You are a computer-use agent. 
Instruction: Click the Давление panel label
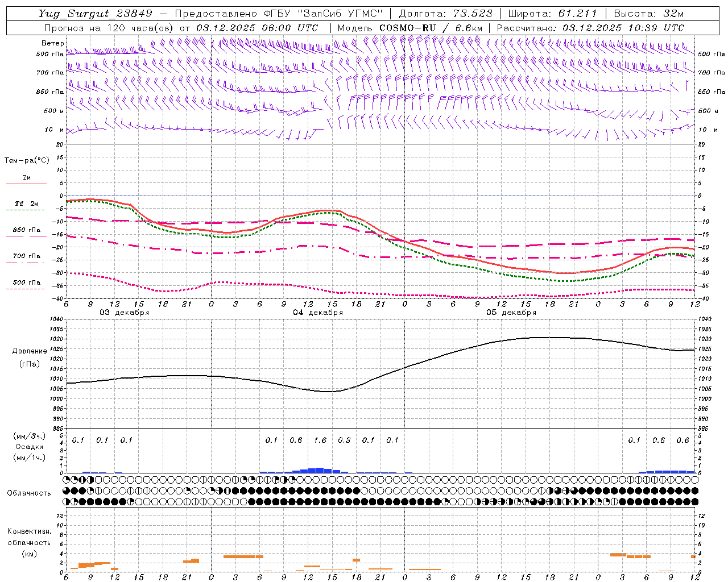29,351
